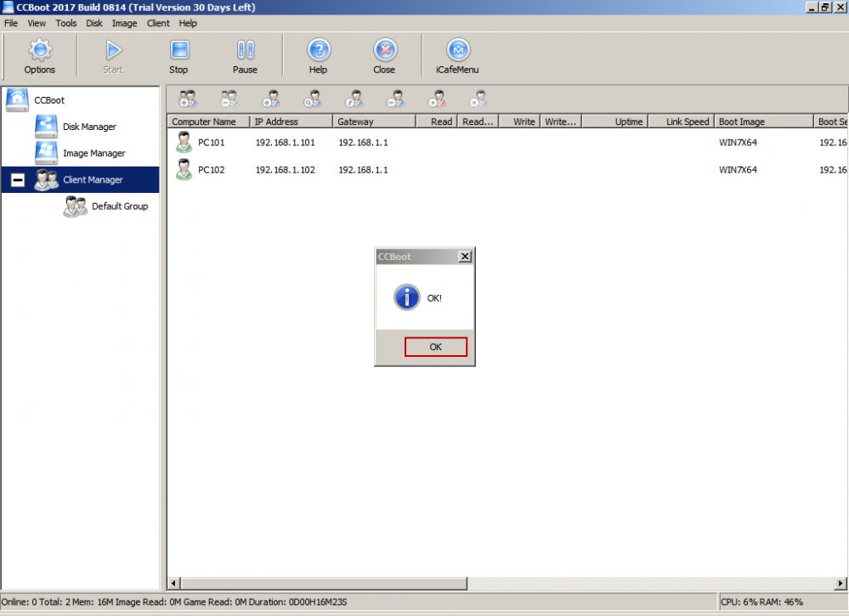Select Client Manager in the sidebar tree
Image resolution: width=849 pixels, height=616 pixels.
[x=93, y=180]
